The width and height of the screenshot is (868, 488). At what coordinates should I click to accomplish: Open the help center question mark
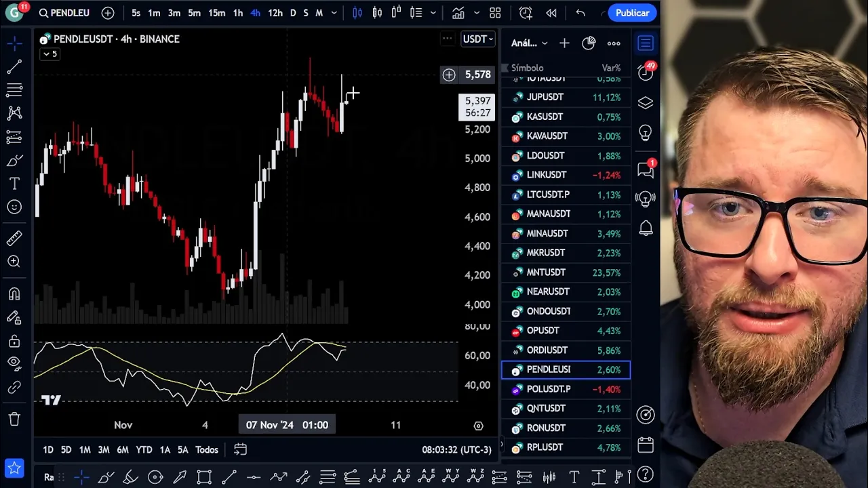coord(646,474)
